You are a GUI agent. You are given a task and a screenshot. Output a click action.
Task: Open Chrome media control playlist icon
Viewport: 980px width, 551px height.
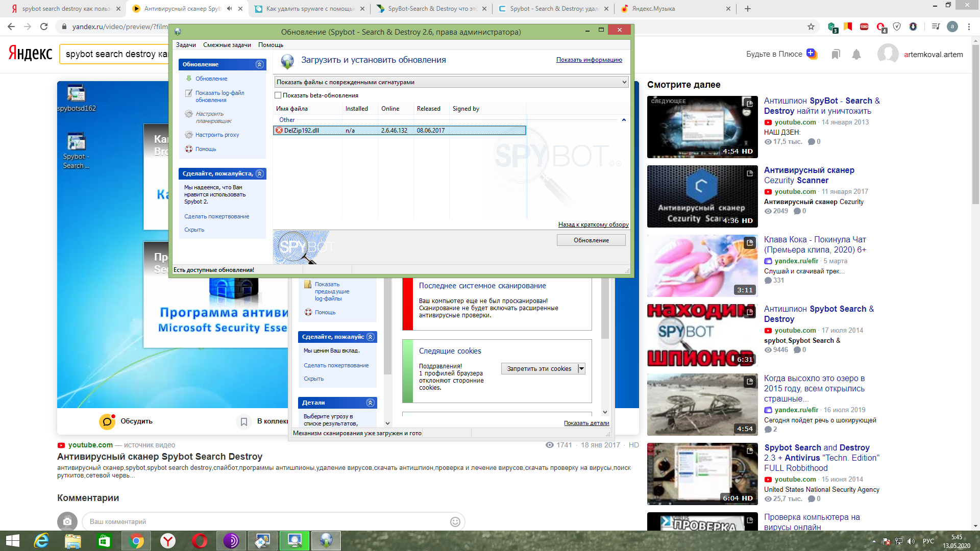(x=936, y=27)
